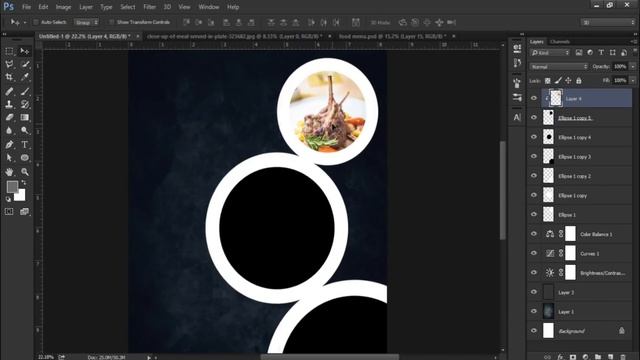This screenshot has height=360, width=640.
Task: Select the Spot Healing Brush tool
Action: point(9,91)
